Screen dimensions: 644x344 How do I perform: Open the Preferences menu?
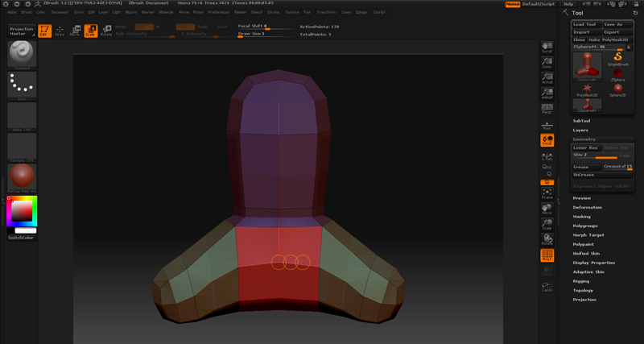pos(218,13)
